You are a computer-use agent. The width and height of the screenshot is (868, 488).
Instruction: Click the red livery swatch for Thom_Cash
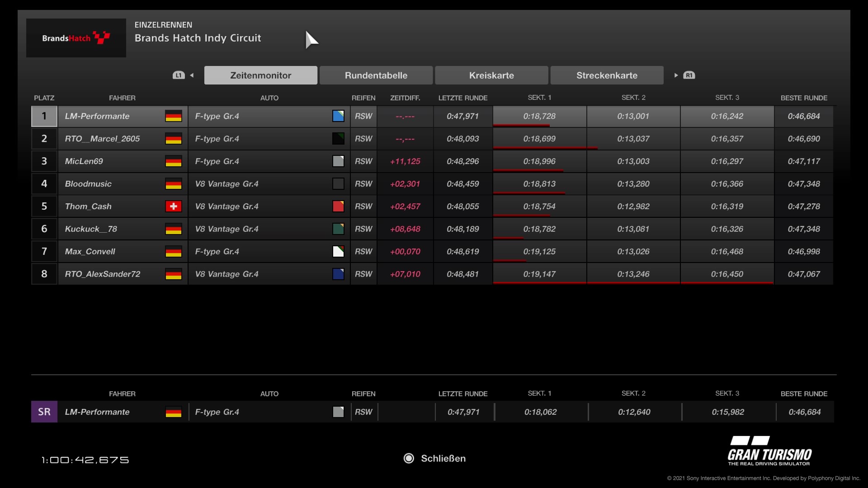338,206
